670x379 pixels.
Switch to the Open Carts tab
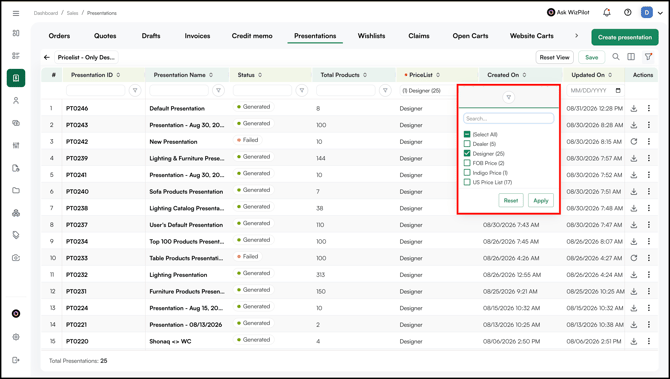click(470, 36)
